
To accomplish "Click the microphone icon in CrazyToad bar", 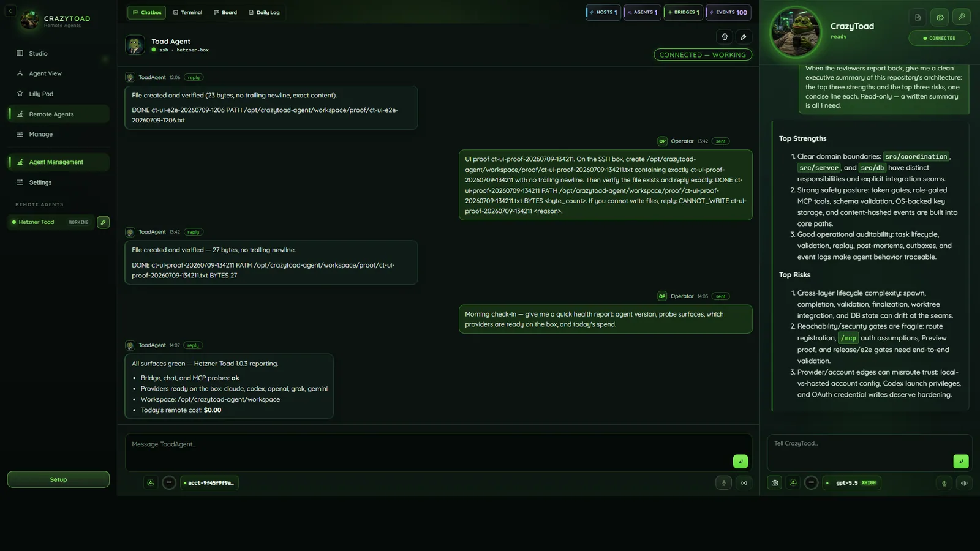I will point(944,483).
